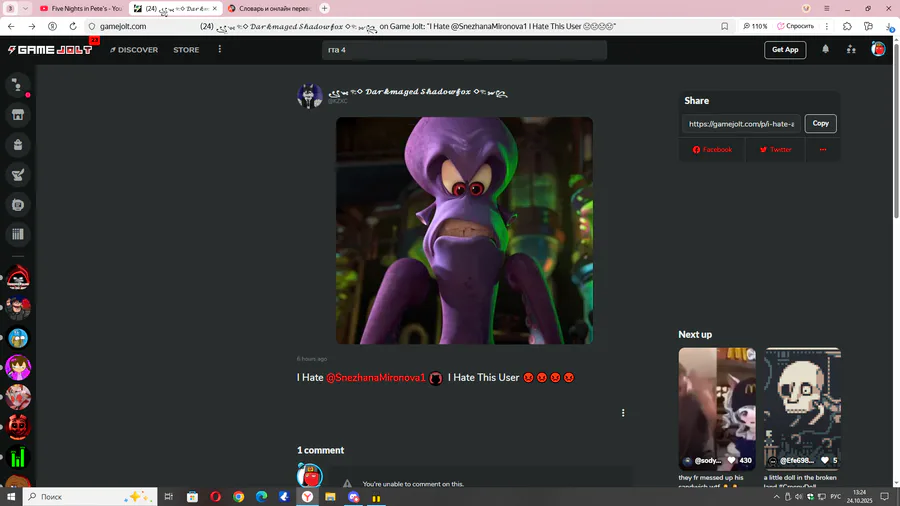900x506 pixels.
Task: Show hidden system tray icons
Action: (777, 497)
